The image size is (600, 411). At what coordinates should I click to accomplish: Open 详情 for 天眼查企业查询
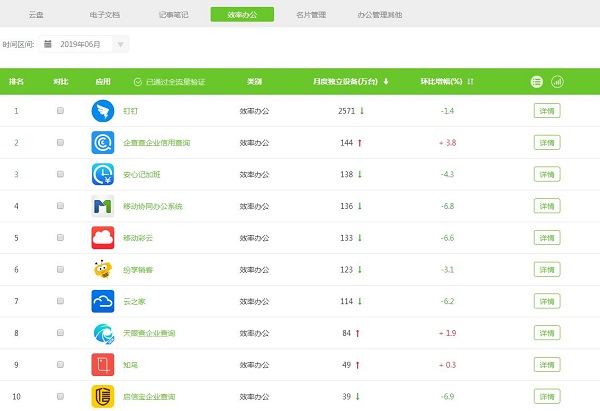pos(547,333)
